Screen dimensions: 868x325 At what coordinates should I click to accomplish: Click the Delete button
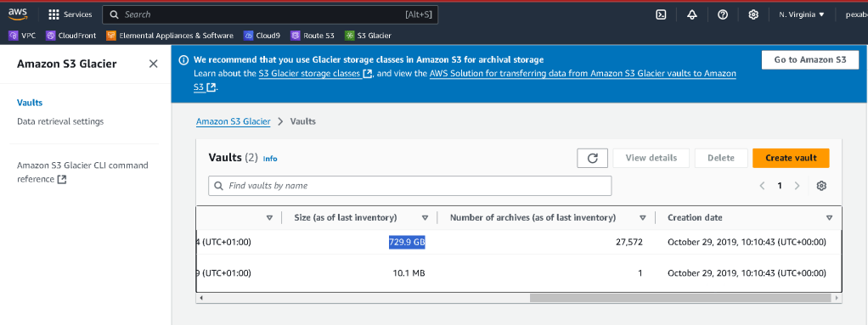721,158
